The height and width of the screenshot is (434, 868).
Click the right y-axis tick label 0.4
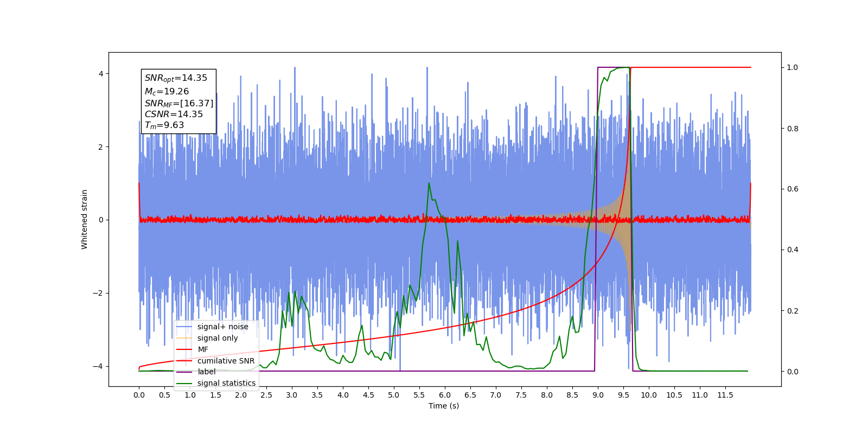tap(793, 250)
